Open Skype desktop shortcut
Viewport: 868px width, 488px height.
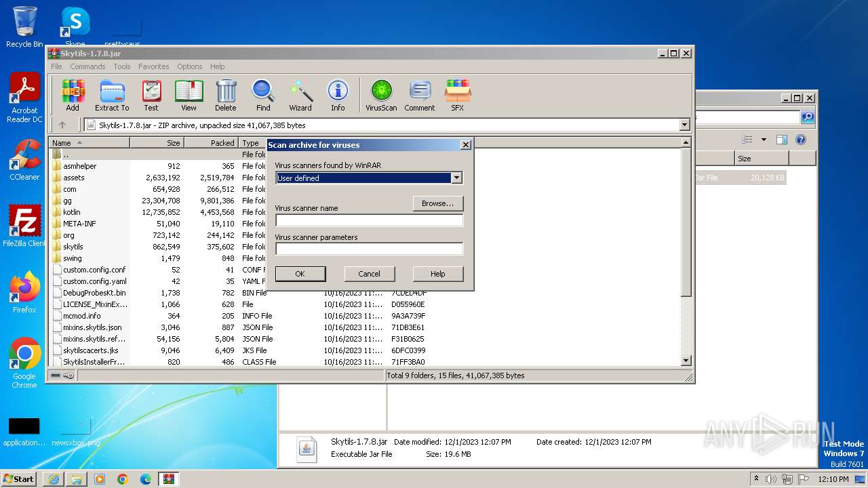(x=75, y=27)
